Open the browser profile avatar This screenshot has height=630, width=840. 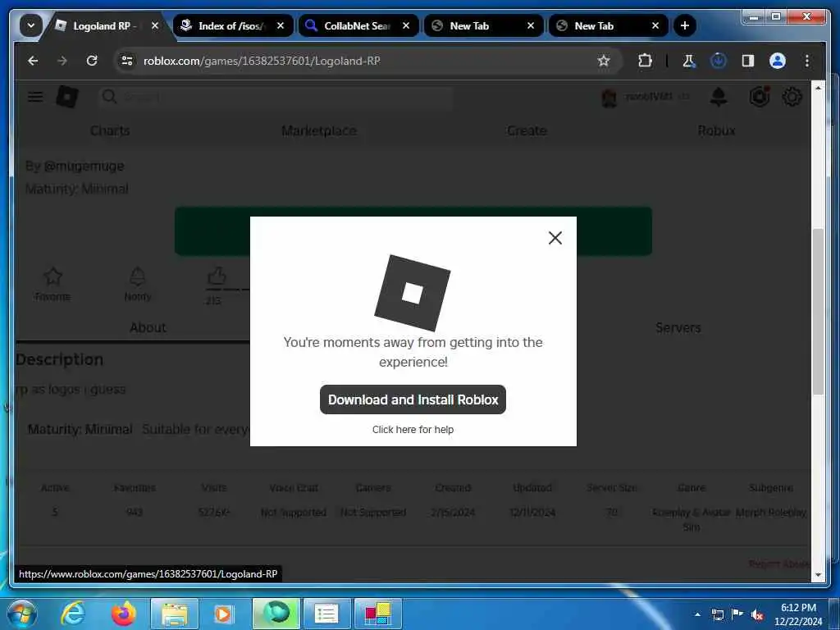(x=778, y=61)
